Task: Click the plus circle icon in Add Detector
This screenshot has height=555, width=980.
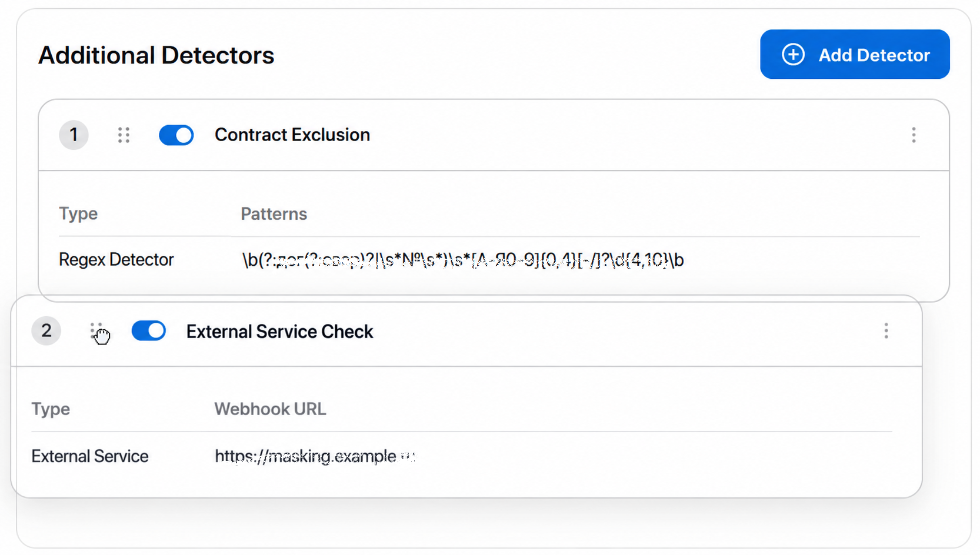Action: pyautogui.click(x=793, y=55)
